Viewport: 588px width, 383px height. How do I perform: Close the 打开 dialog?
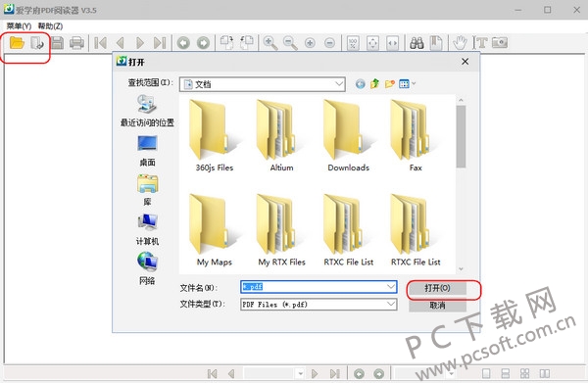465,62
